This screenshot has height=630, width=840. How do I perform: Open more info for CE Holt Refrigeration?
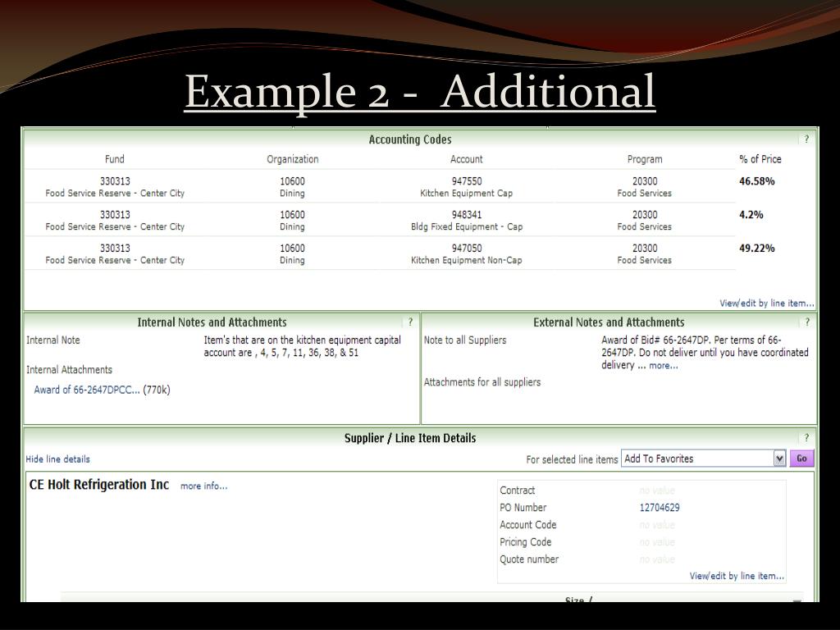coord(203,486)
